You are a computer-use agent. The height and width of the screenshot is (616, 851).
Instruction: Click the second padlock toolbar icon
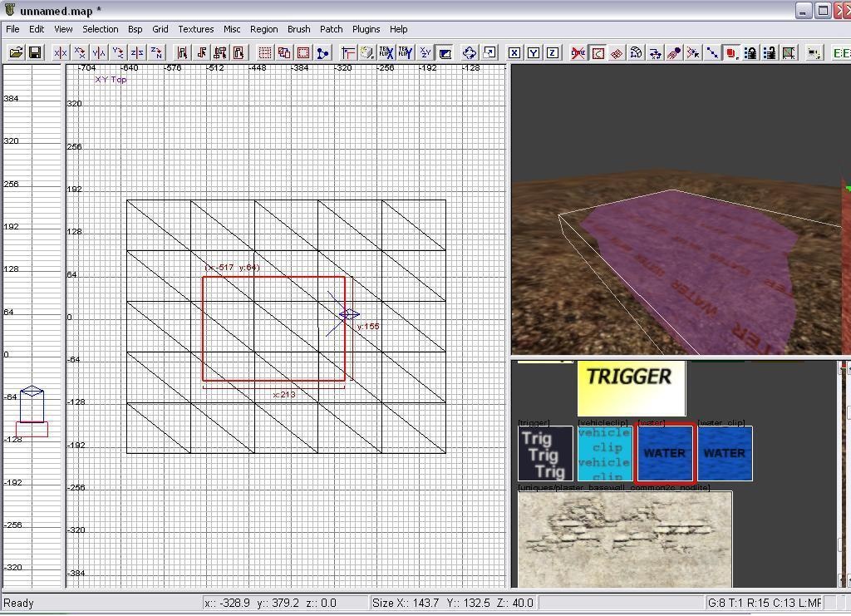tap(770, 52)
